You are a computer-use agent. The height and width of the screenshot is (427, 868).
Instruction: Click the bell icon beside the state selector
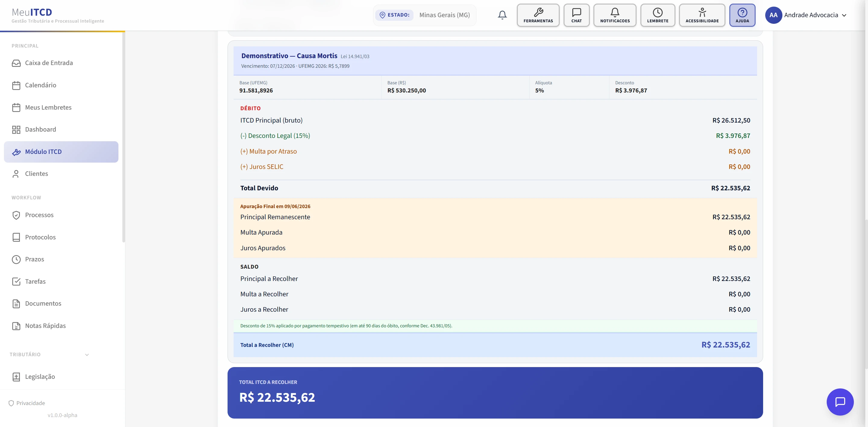(x=502, y=15)
